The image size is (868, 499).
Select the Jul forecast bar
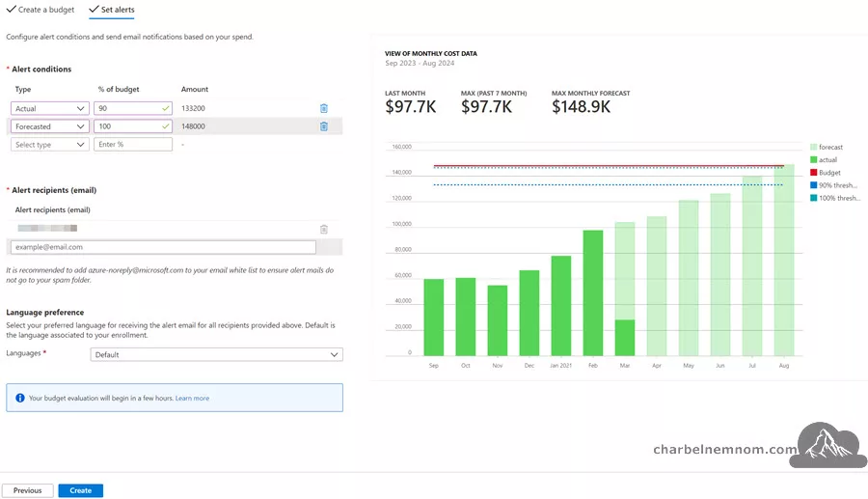(x=752, y=265)
